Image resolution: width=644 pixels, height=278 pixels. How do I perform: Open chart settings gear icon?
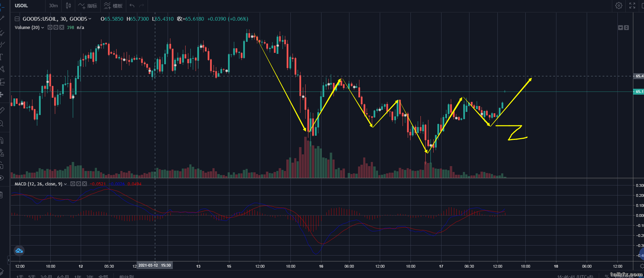click(619, 6)
